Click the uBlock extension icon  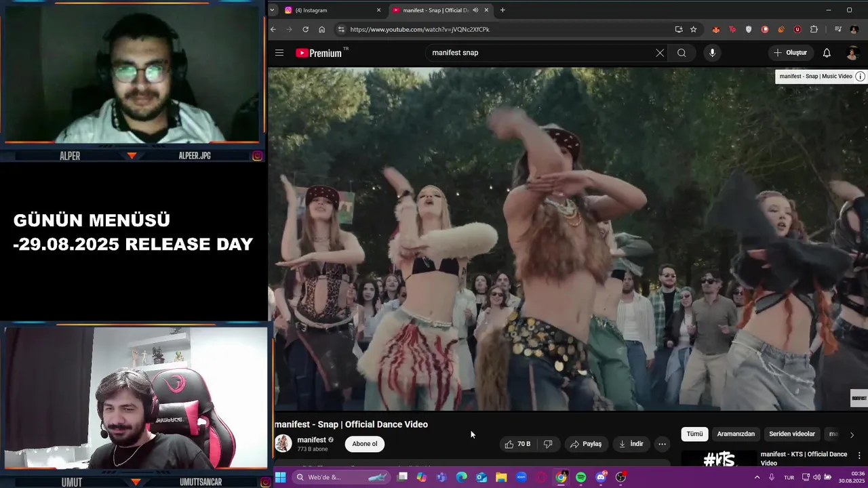click(x=797, y=29)
